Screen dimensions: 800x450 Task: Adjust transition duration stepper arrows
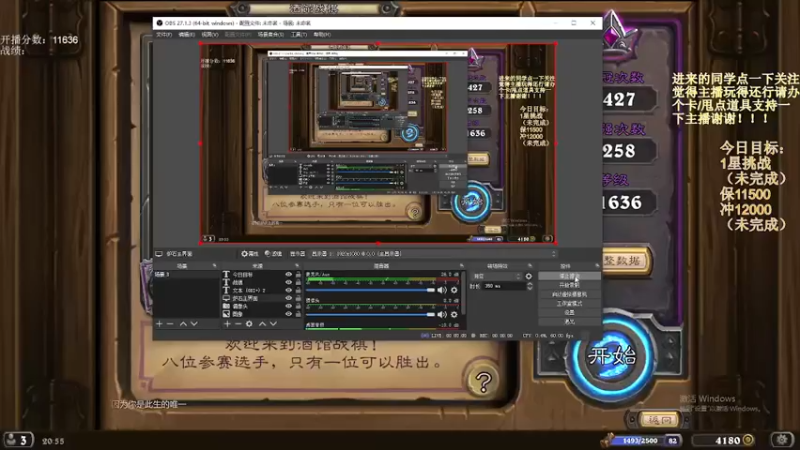coord(530,286)
